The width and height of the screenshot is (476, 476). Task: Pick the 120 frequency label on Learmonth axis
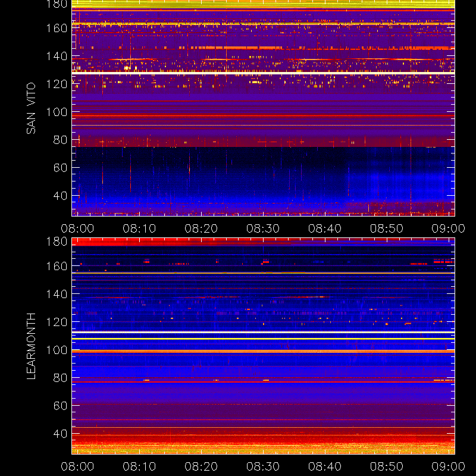(57, 322)
